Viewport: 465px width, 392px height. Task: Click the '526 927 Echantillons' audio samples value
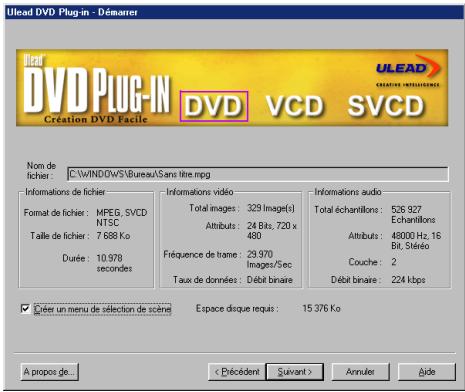(x=413, y=215)
